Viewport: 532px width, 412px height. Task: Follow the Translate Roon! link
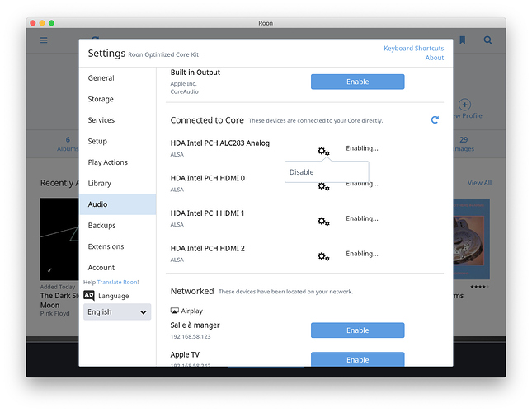click(x=118, y=282)
